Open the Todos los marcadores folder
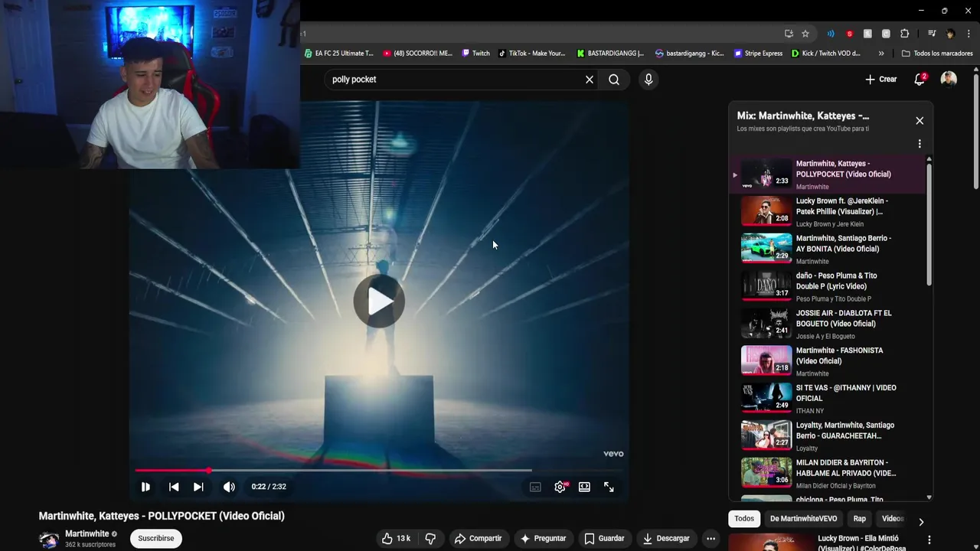The width and height of the screenshot is (980, 551). click(x=937, y=54)
